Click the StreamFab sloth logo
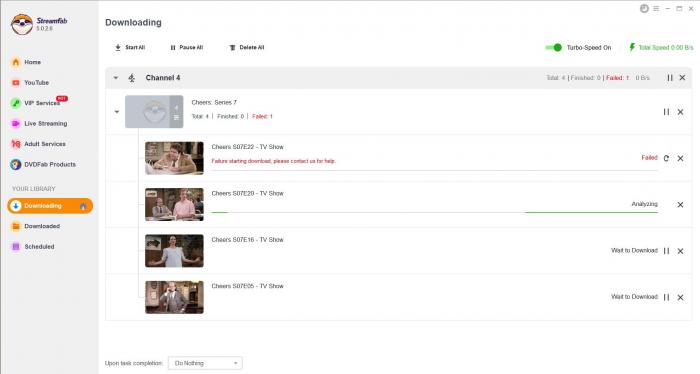 [x=22, y=24]
